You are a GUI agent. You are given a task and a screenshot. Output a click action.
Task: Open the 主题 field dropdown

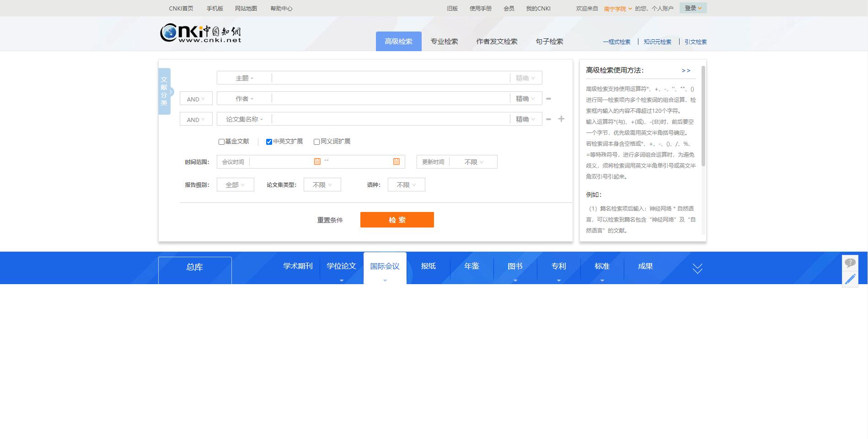(244, 78)
